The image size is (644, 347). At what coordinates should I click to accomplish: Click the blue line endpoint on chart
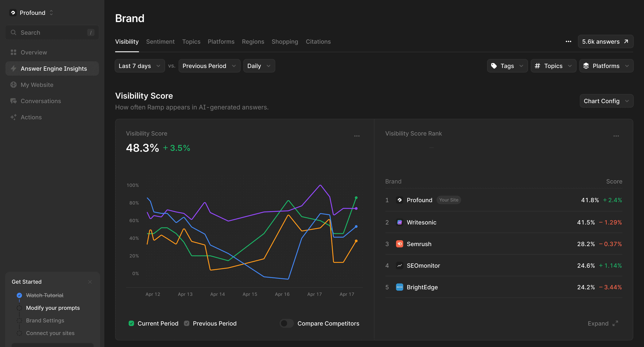356,227
